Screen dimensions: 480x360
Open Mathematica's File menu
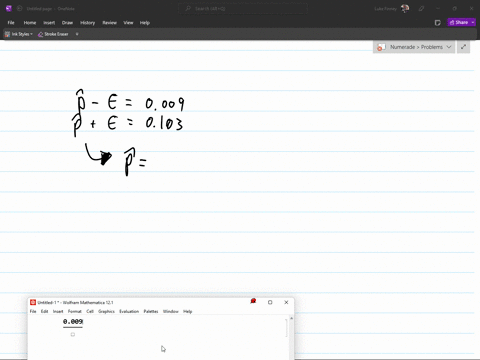click(x=33, y=311)
